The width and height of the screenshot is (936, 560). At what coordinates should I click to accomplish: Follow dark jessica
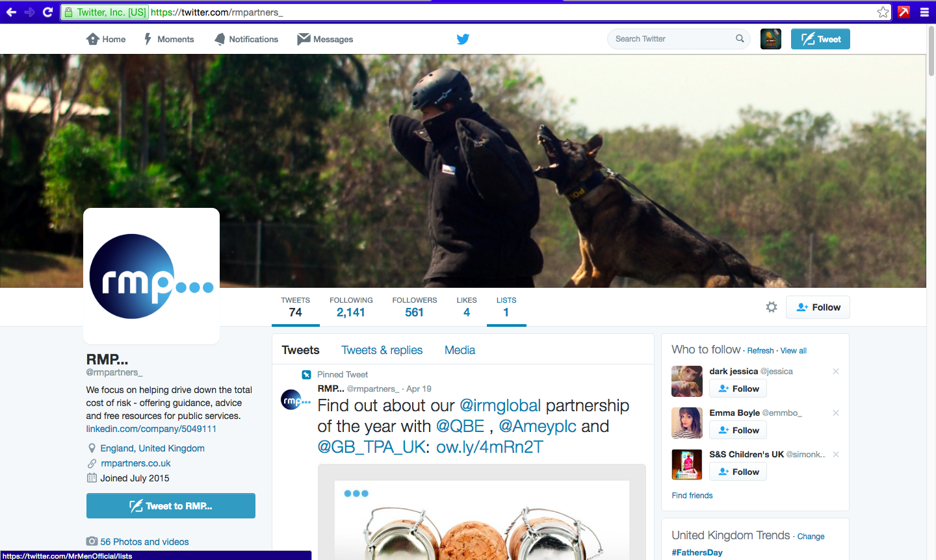coord(738,388)
